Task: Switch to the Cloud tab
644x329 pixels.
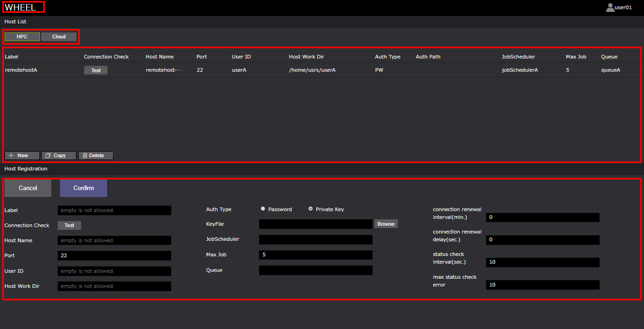Action: click(x=59, y=37)
